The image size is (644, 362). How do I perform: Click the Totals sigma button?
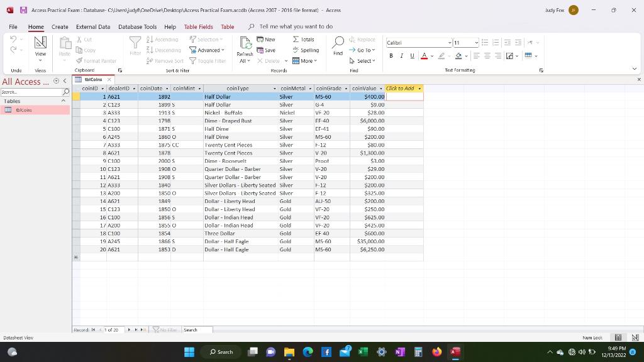coord(303,40)
